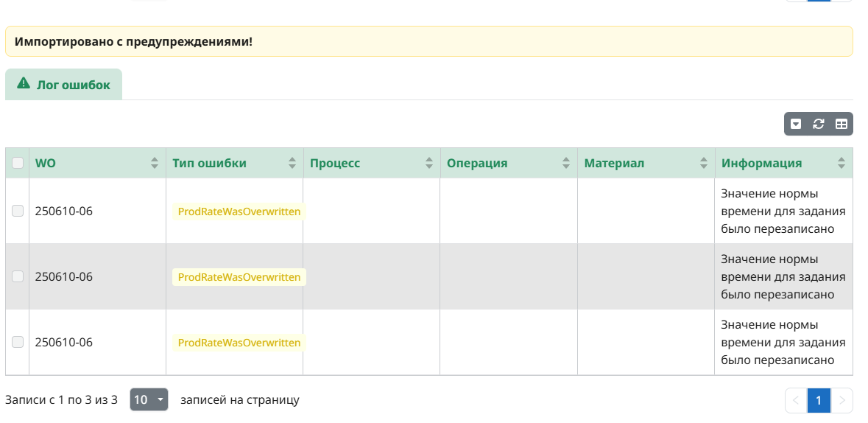Check the third row's checkbox
This screenshot has width=868, height=423.
[x=18, y=342]
